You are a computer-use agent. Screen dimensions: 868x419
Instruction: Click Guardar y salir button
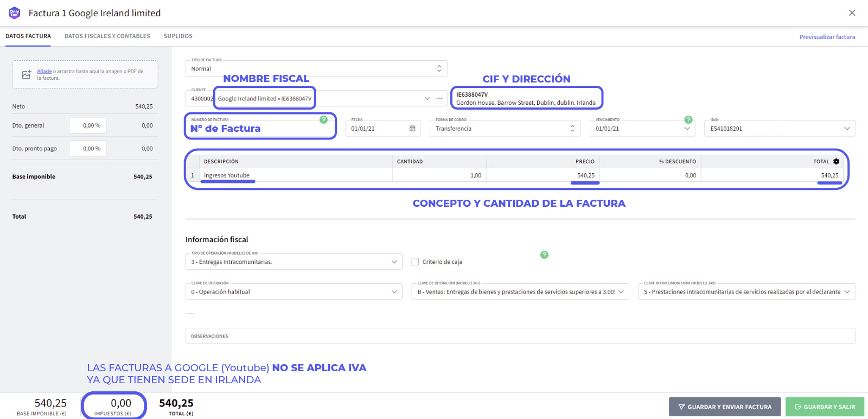pos(825,407)
